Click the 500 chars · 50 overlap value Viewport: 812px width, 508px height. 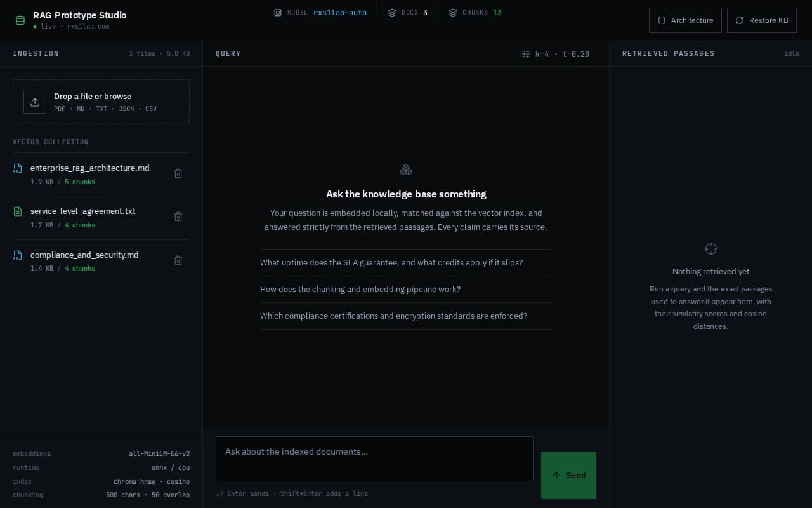(x=148, y=495)
